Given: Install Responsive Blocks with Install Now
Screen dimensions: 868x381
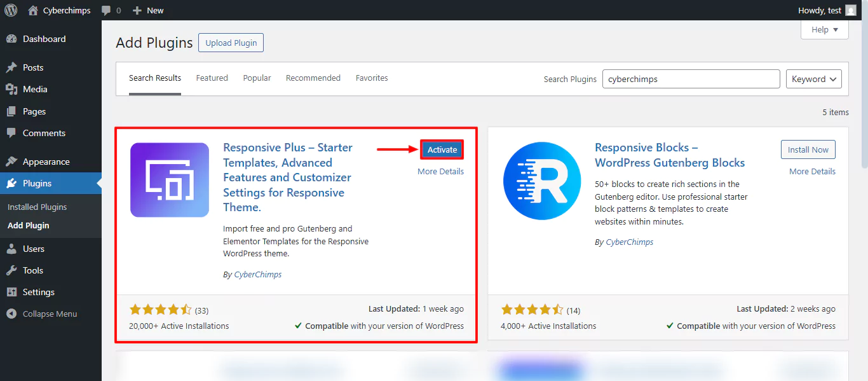Looking at the screenshot, I should (808, 149).
